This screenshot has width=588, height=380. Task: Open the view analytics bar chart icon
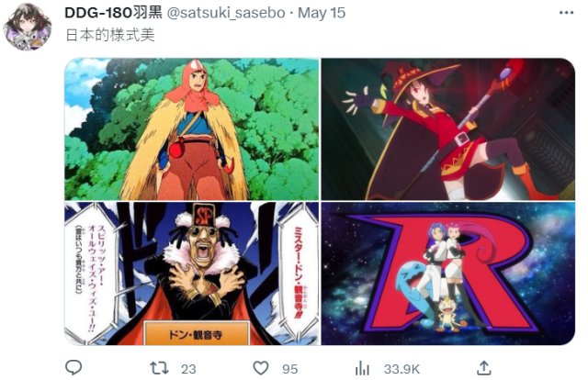pos(362,368)
